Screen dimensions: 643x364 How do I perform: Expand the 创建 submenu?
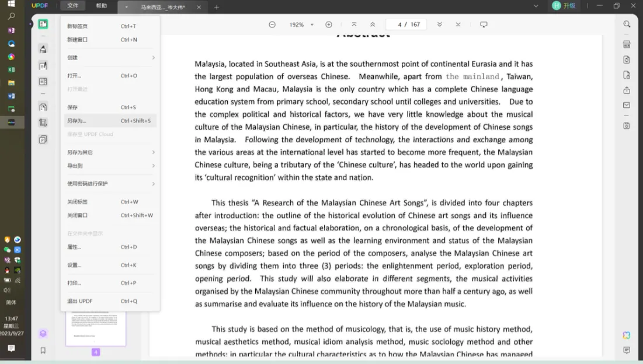click(111, 58)
